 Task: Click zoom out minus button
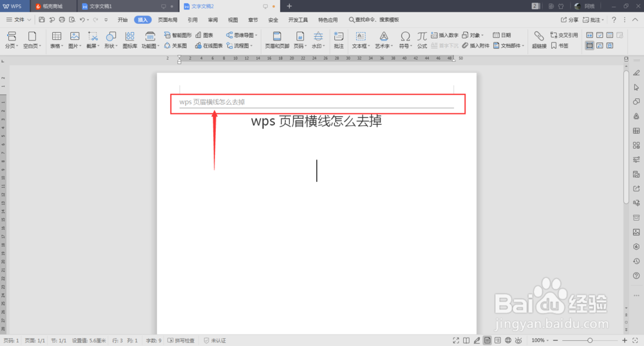(x=555, y=340)
